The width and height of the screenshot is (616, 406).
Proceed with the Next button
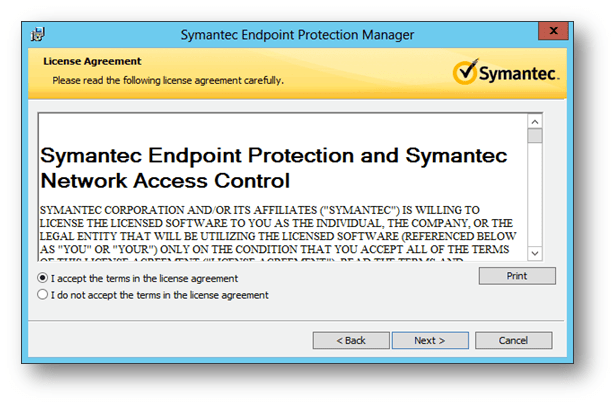pyautogui.click(x=429, y=340)
